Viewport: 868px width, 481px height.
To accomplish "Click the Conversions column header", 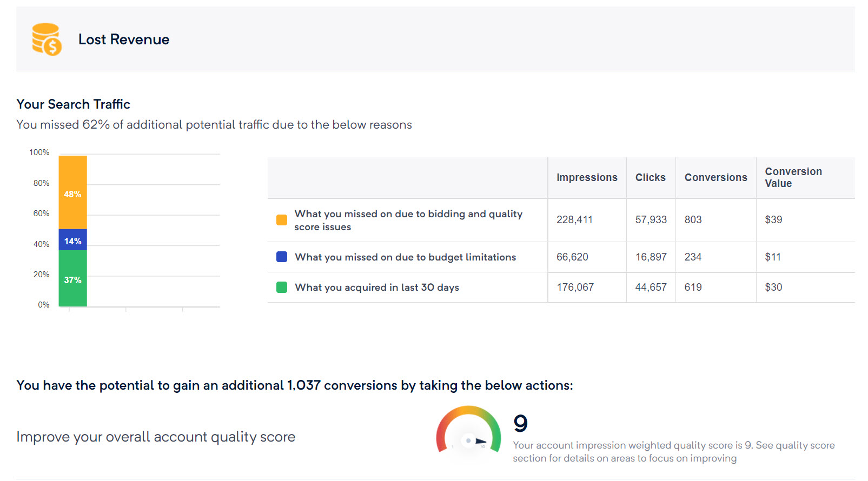I will 715,177.
